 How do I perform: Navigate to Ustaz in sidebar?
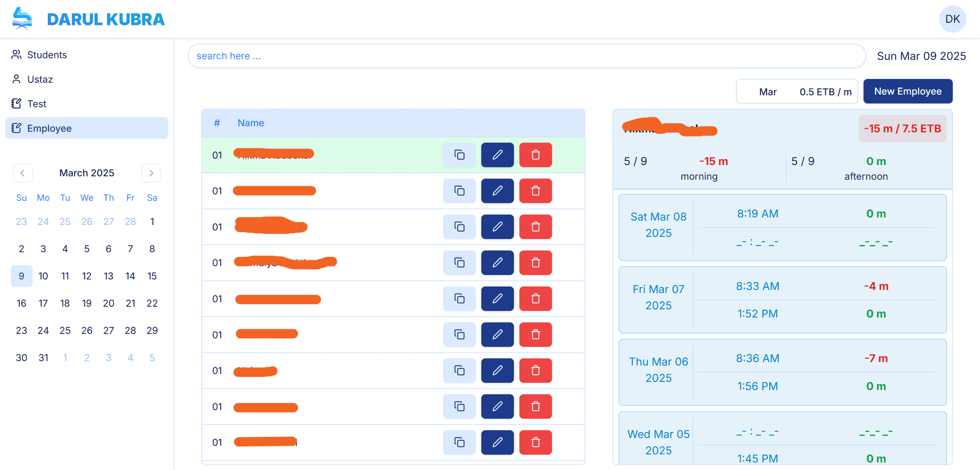click(x=40, y=79)
